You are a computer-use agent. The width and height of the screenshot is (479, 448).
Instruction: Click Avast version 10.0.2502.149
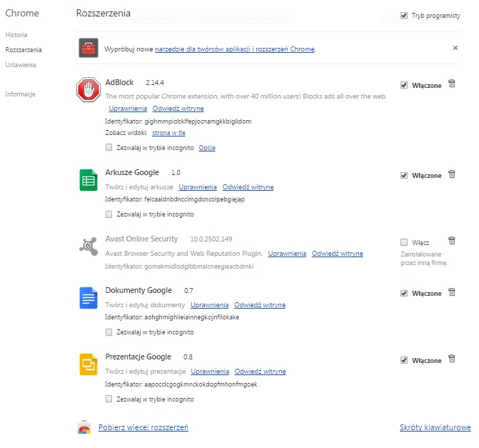(x=211, y=239)
